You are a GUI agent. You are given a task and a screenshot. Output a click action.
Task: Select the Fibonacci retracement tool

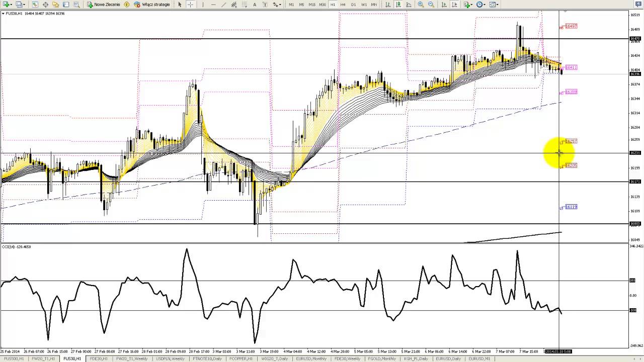(244, 5)
